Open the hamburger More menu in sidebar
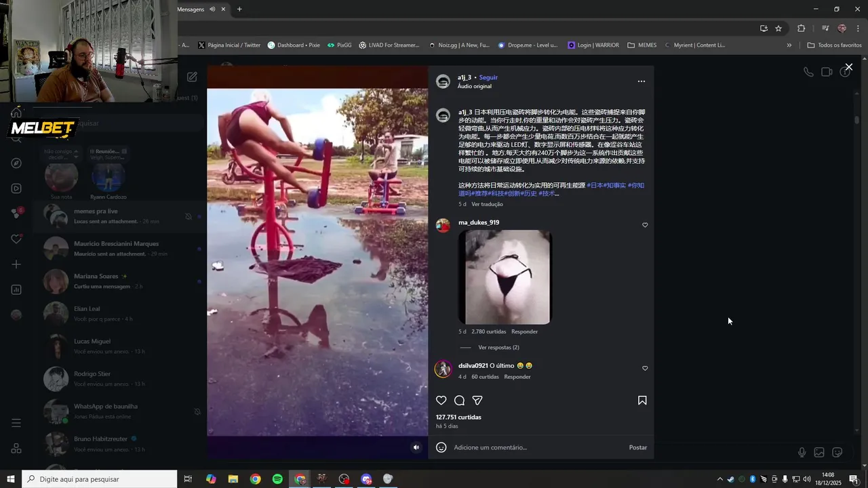This screenshot has width=868, height=488. click(x=16, y=423)
